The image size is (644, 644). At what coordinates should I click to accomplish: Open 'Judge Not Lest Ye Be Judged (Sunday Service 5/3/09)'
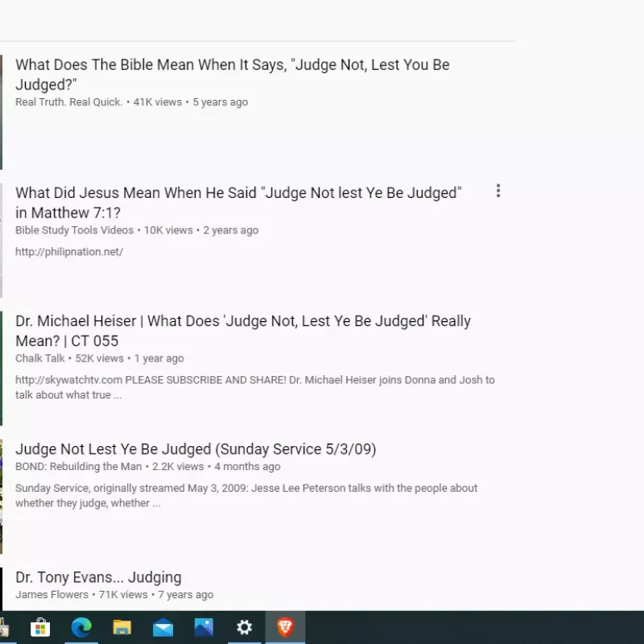[196, 449]
